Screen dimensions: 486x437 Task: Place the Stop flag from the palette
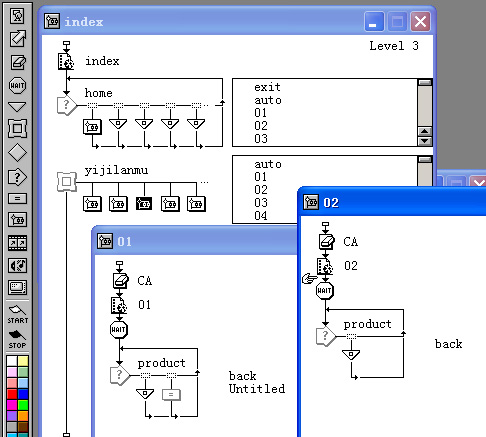pos(17,339)
